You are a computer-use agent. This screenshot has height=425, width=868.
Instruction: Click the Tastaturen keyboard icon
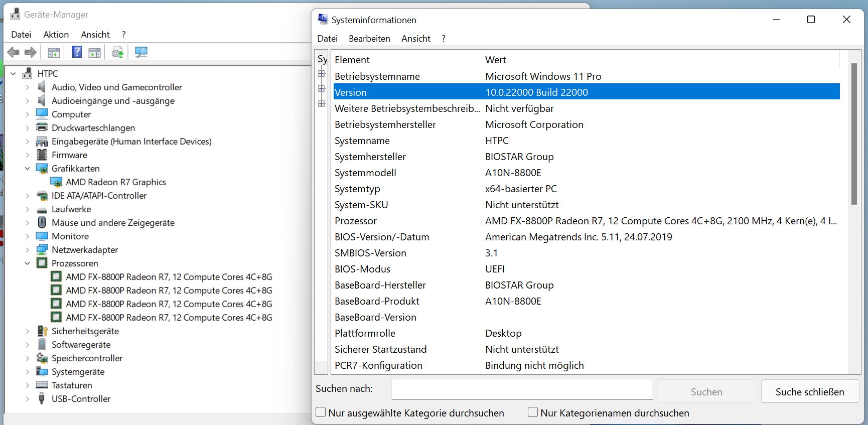(x=42, y=385)
